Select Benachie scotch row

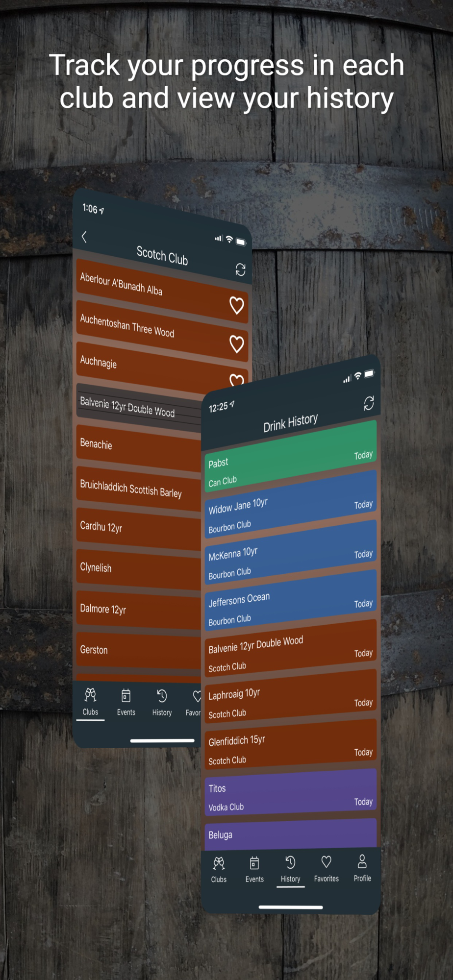(139, 448)
